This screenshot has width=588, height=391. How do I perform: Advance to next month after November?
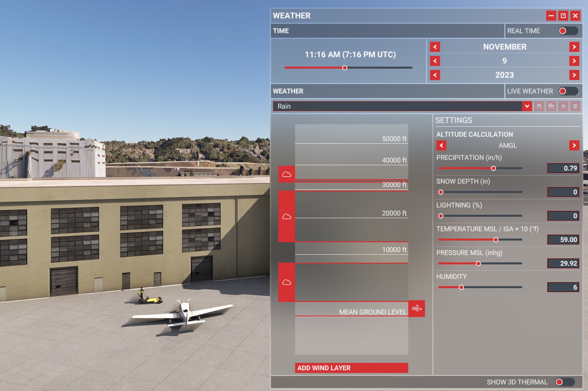[574, 47]
